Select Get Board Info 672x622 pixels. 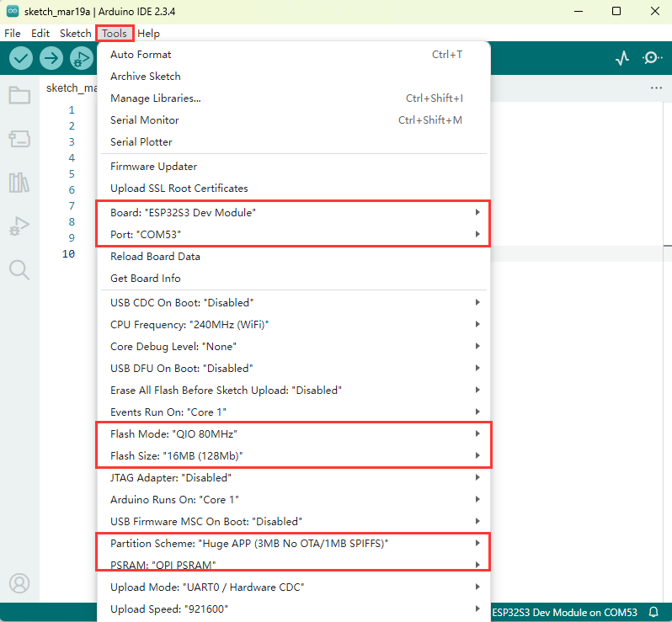tap(294, 278)
